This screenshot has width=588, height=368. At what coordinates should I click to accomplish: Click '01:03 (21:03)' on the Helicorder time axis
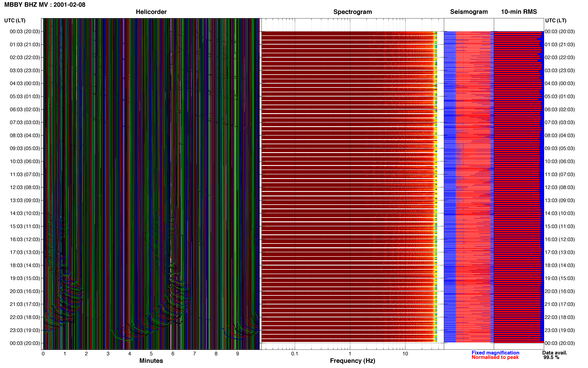(x=25, y=45)
